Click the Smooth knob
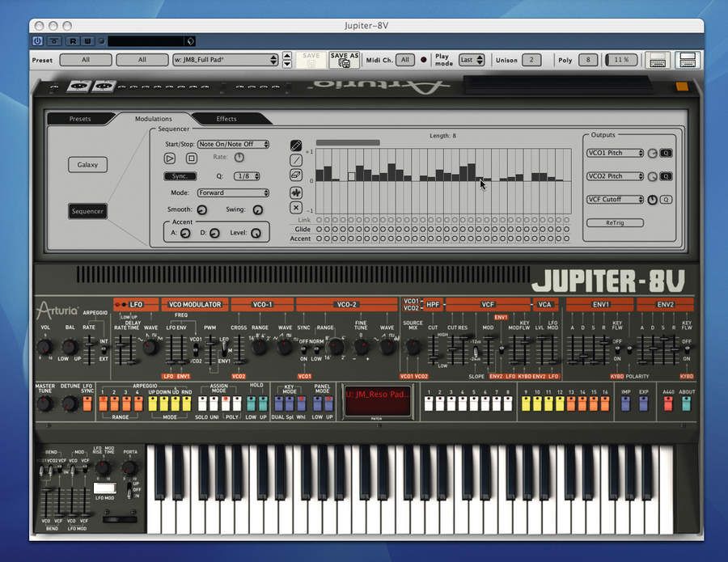The image size is (728, 562). pyautogui.click(x=202, y=209)
